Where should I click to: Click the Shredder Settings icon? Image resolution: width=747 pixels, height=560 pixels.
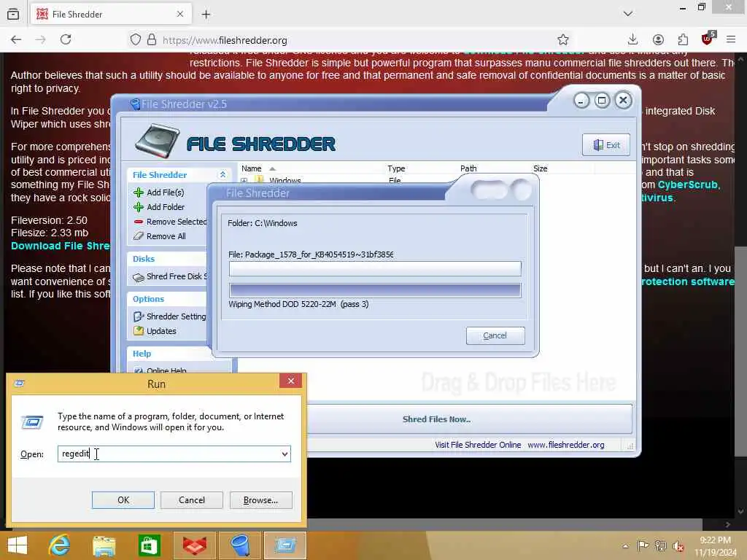pos(139,316)
